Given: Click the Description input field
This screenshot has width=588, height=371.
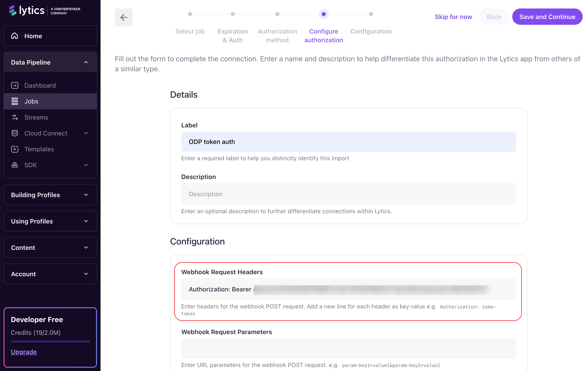Looking at the screenshot, I should (349, 194).
